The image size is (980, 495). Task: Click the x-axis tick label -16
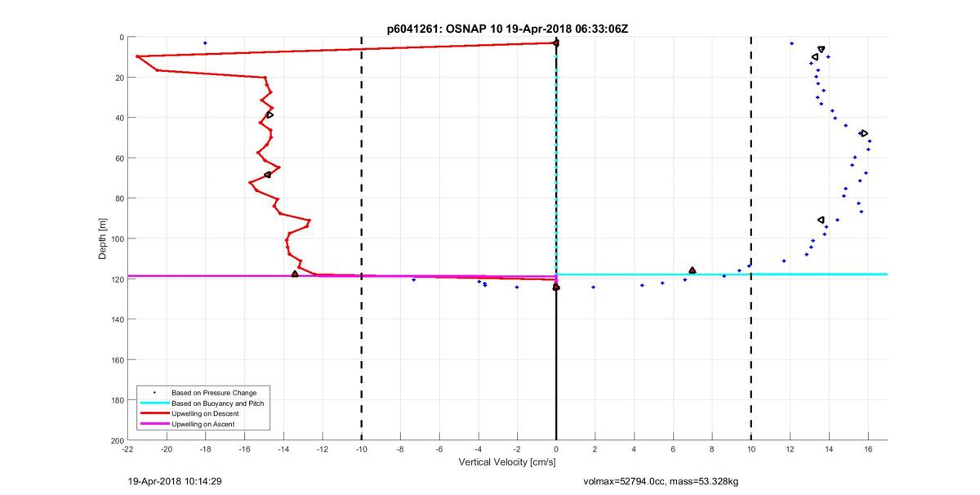[x=244, y=450]
